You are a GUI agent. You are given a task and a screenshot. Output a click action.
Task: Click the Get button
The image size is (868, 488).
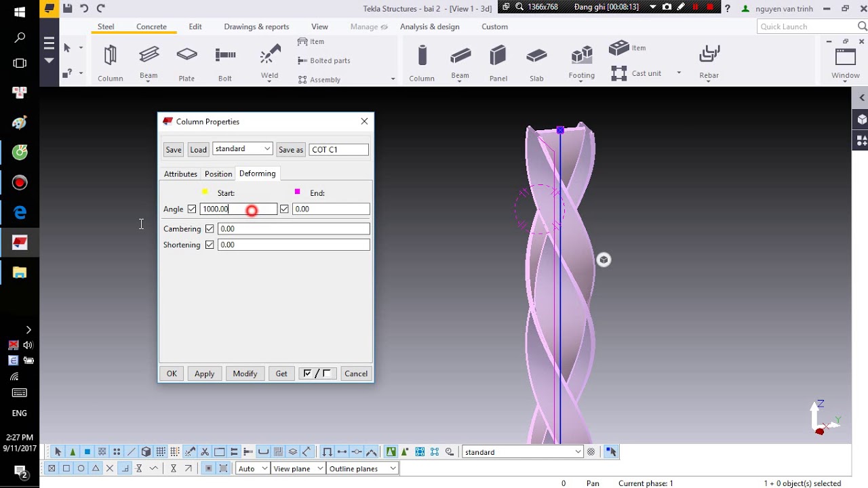pos(281,373)
